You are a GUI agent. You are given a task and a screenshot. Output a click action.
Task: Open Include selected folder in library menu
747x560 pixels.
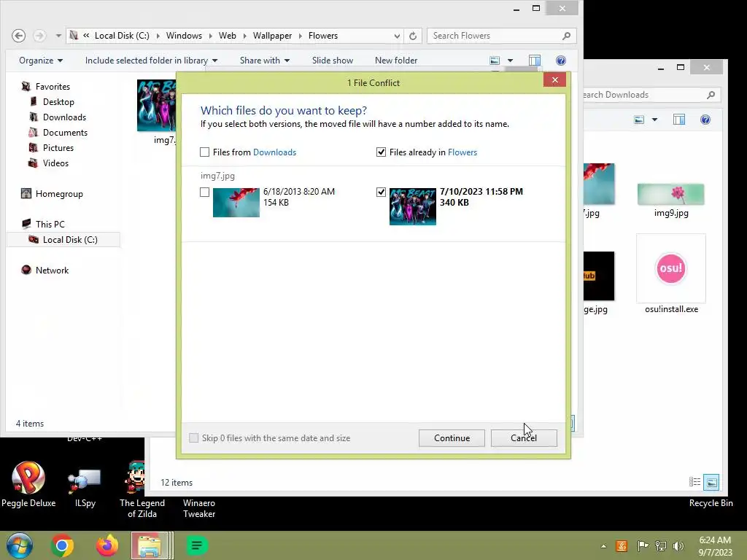(151, 61)
